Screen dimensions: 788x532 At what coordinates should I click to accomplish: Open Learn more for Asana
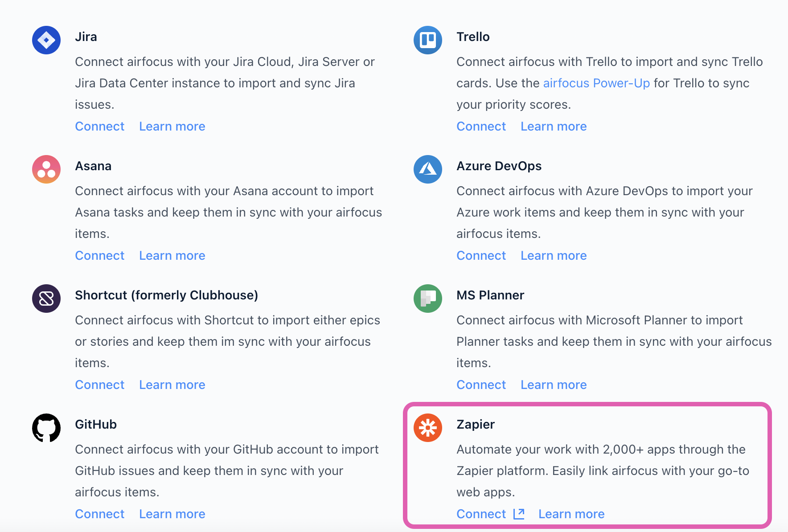pos(172,256)
